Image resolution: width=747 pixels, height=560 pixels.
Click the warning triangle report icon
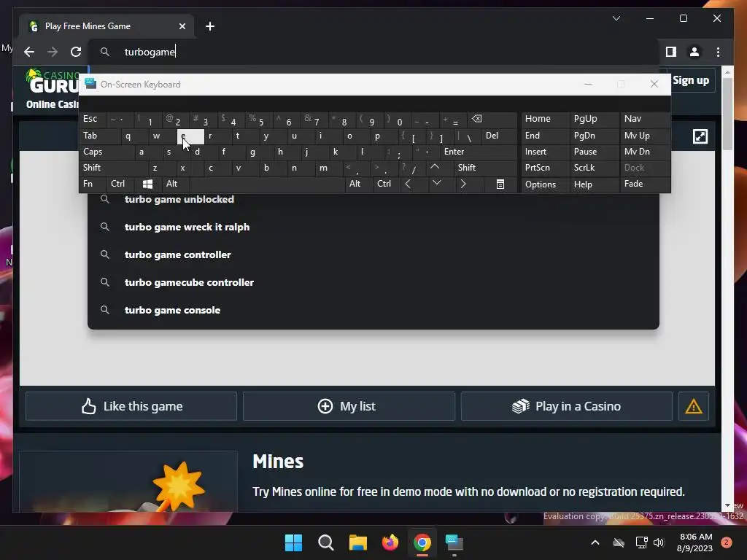pos(693,406)
